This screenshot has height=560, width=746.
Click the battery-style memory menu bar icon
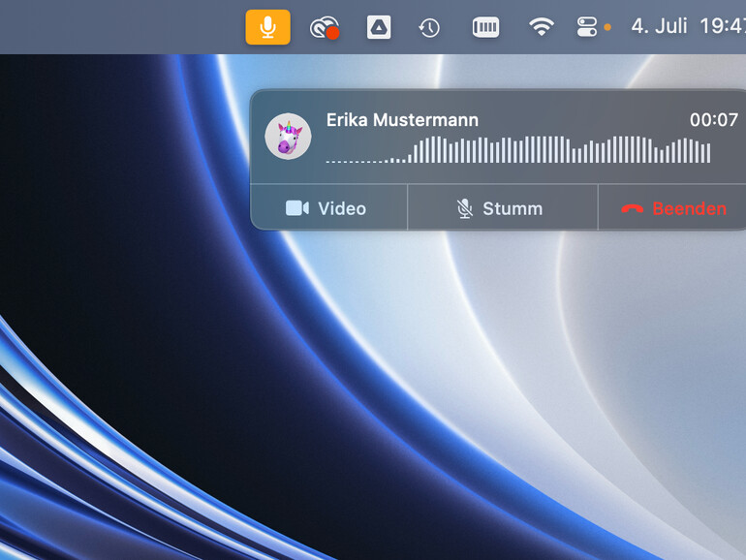coord(485,27)
